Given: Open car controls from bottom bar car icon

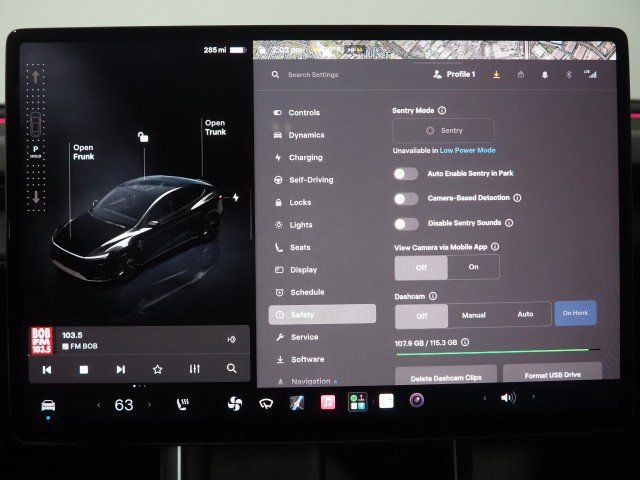Looking at the screenshot, I should point(48,405).
